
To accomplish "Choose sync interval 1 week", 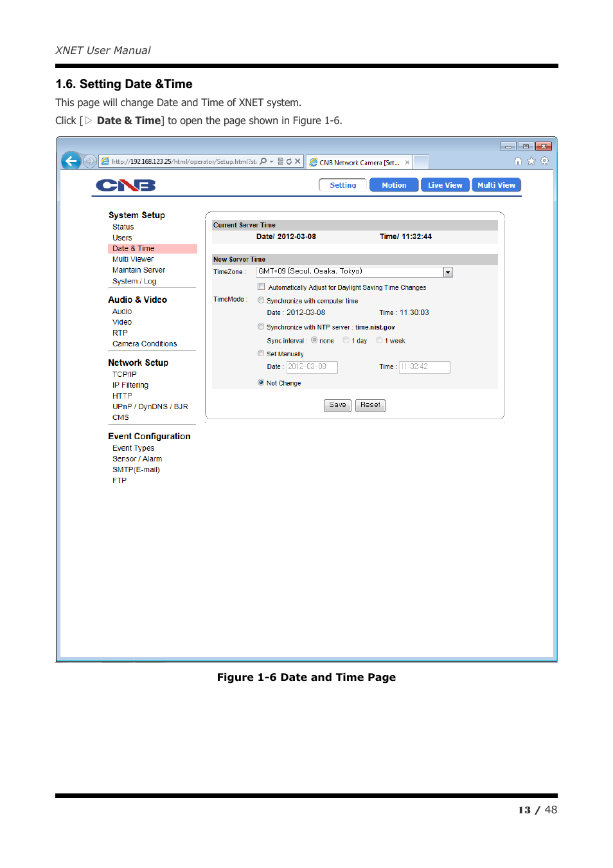I will (379, 340).
